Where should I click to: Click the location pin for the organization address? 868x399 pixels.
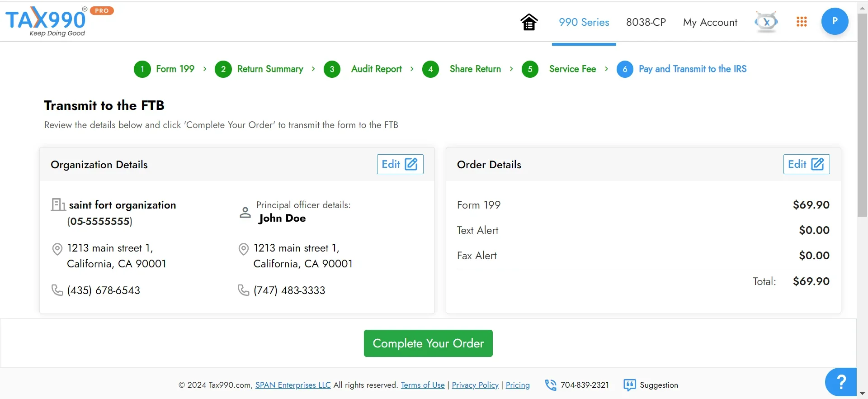(57, 249)
